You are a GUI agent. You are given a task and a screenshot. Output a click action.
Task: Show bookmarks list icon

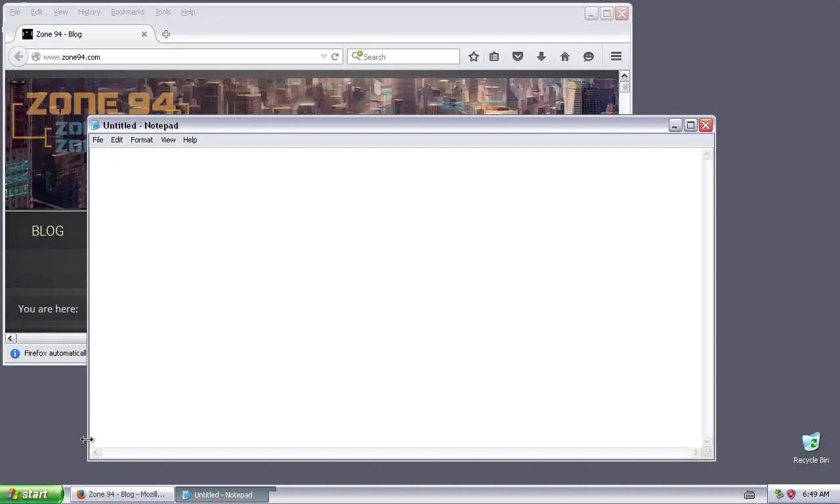(x=494, y=56)
